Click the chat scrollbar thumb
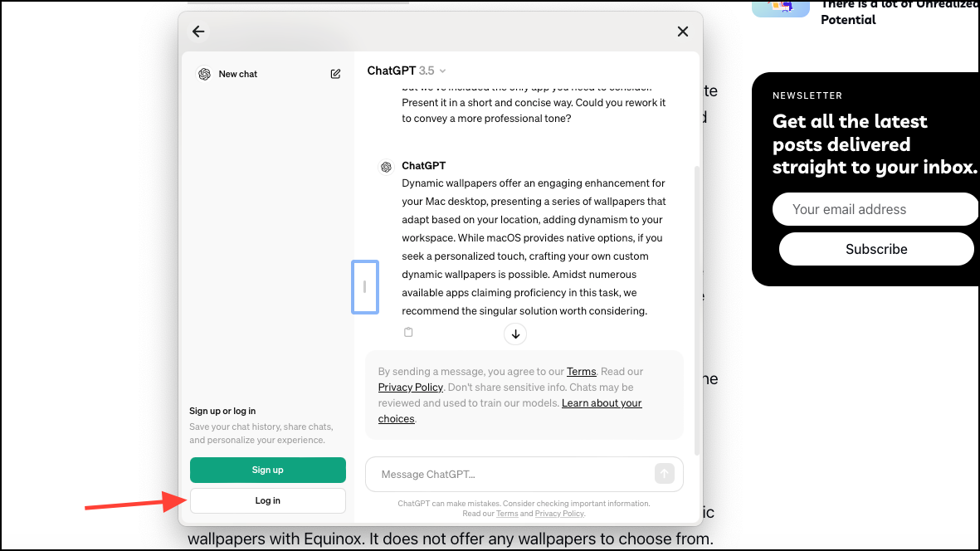Viewport: 980px width, 551px height. 697,310
